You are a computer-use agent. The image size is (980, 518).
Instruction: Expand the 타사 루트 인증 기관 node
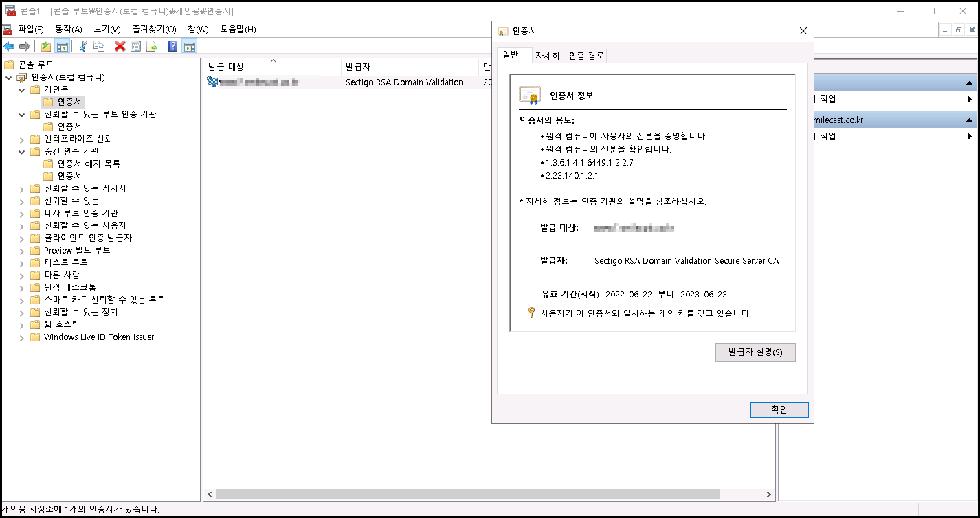tap(22, 213)
